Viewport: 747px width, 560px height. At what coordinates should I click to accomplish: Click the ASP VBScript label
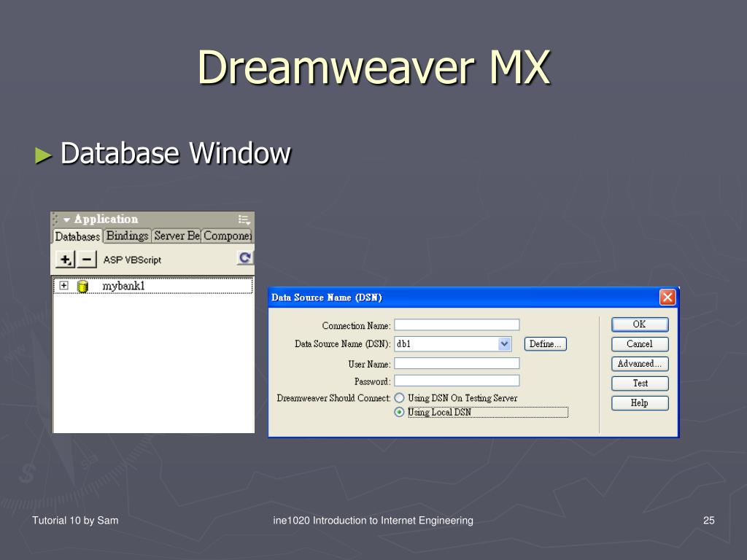click(x=132, y=260)
